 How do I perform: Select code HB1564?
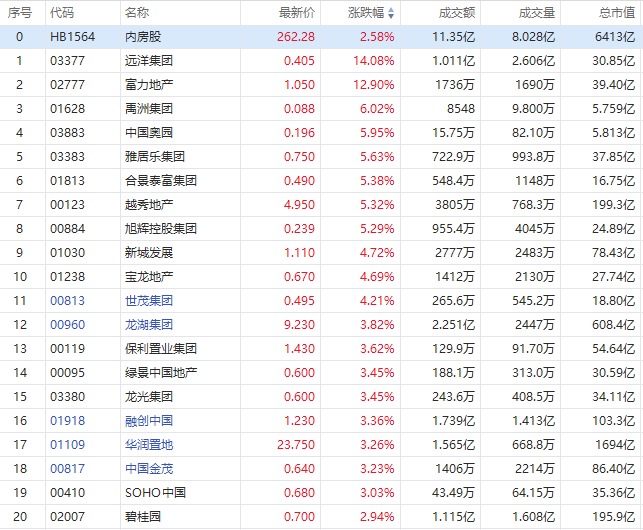click(73, 37)
